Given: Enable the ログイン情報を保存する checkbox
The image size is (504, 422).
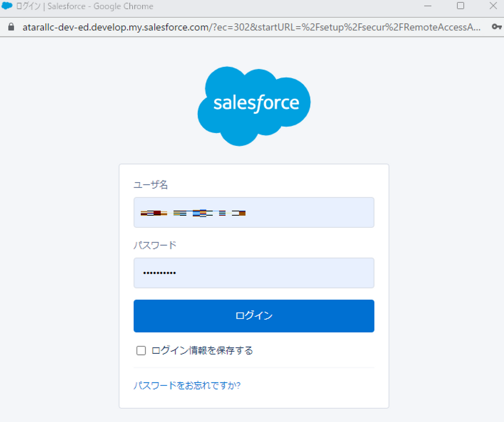Looking at the screenshot, I should (x=141, y=350).
